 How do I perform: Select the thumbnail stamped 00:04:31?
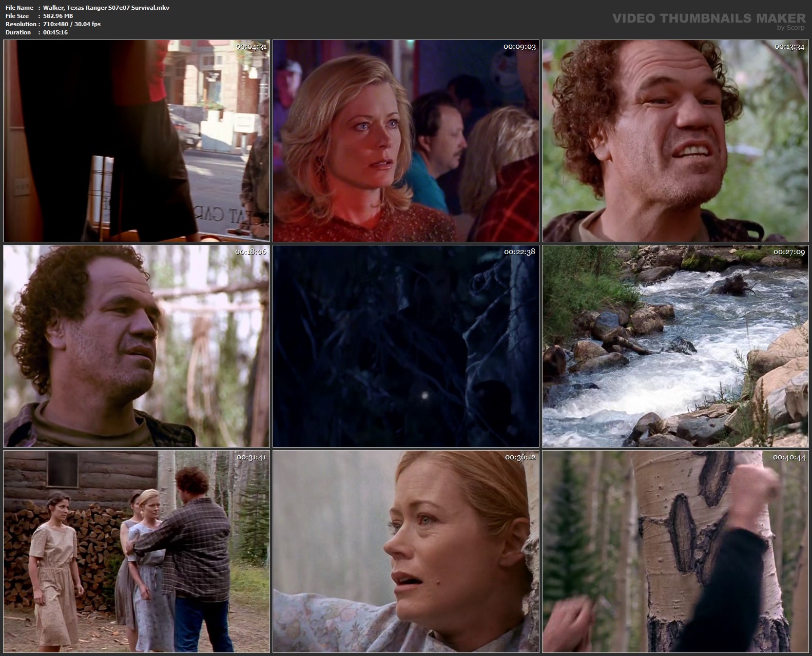(137, 141)
